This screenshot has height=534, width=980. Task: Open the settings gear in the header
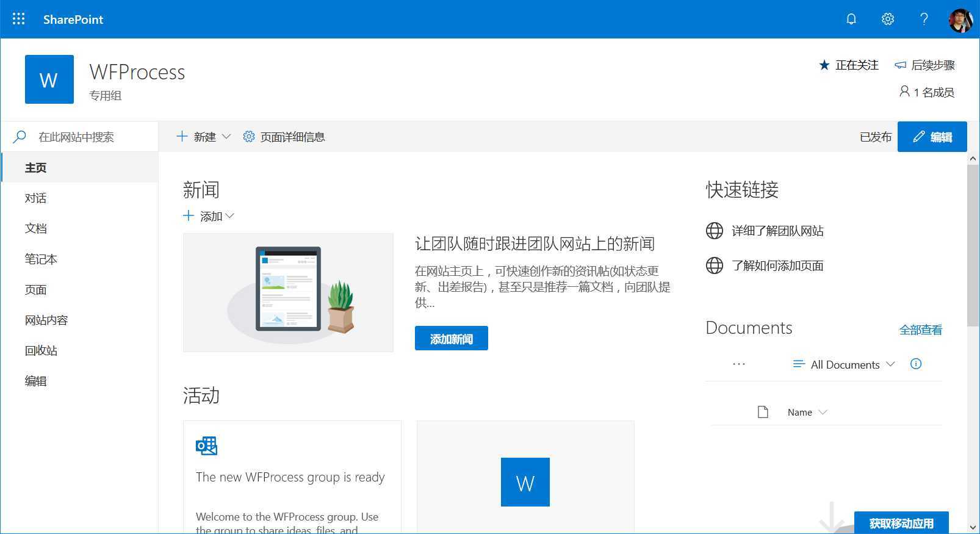(888, 19)
